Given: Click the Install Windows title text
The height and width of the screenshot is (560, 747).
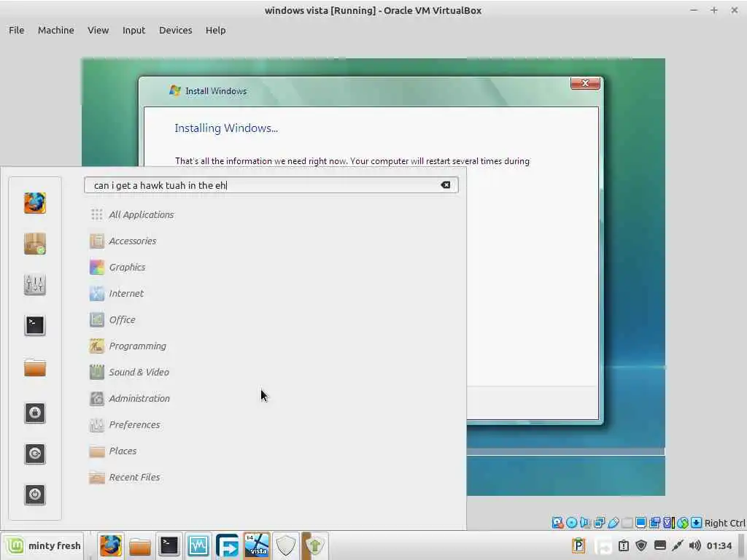Looking at the screenshot, I should click(216, 91).
